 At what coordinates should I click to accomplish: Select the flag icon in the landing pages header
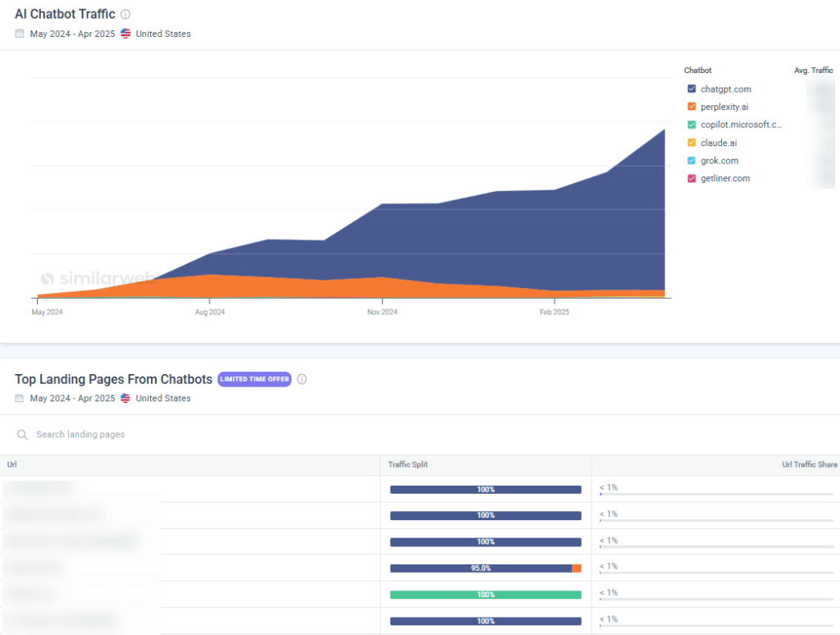tap(125, 398)
